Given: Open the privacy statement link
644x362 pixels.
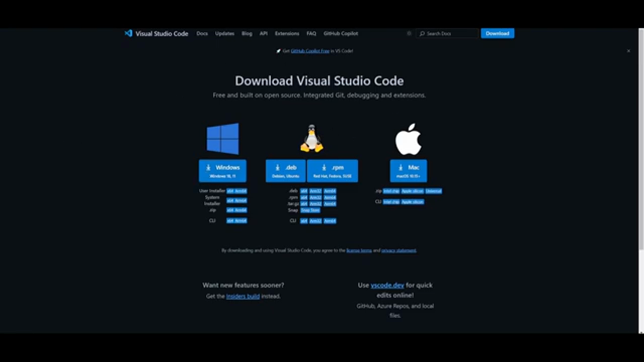Looking at the screenshot, I should click(399, 250).
